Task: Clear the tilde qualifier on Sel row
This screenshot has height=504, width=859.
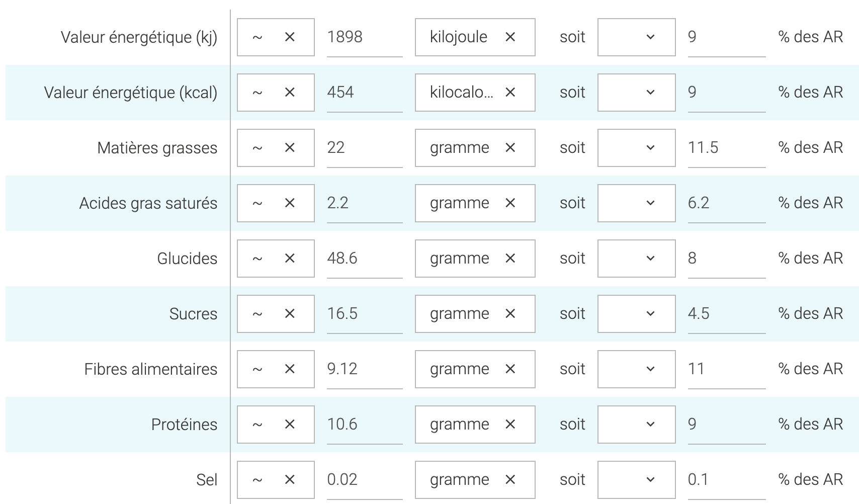Action: click(290, 480)
